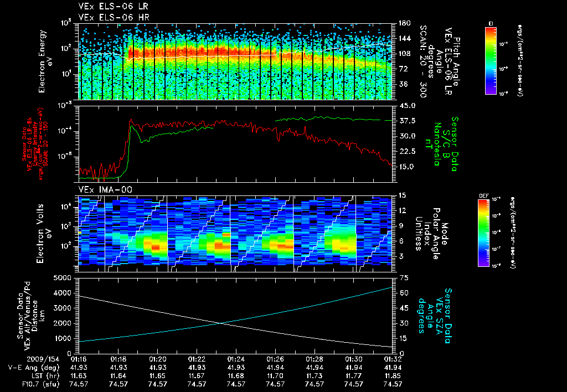
Task: Click the altitude tick 1000
Action: click(62, 338)
